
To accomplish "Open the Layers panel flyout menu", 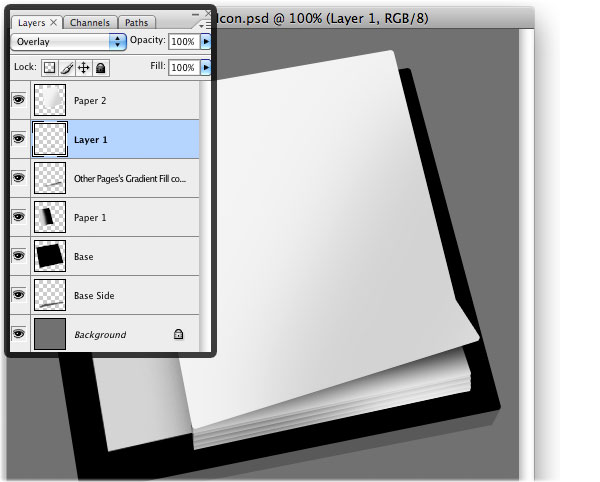I will [205, 25].
